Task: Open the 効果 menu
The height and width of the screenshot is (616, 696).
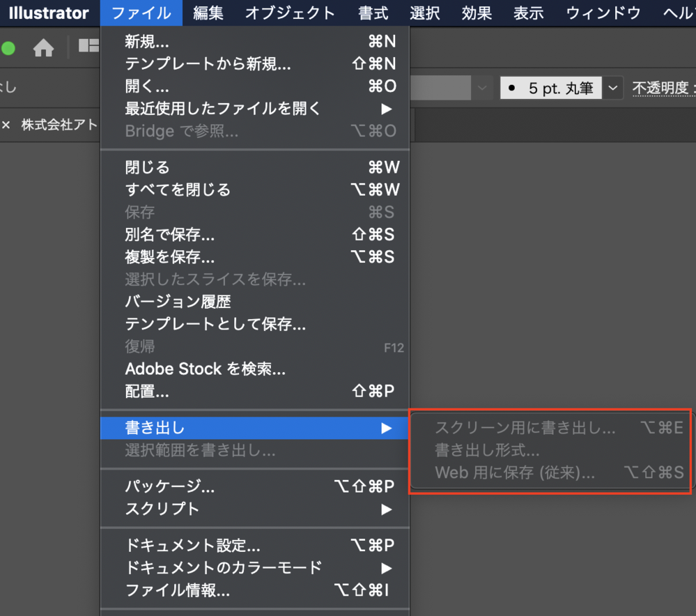Action: [x=477, y=13]
